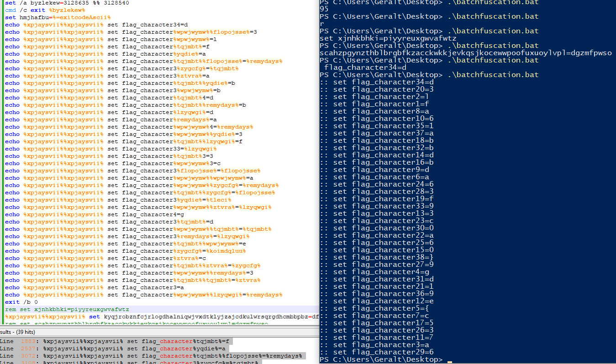Viewport: 616px width, 364px height.
Task: Click editor line starting 'set kyqjrobznfcjrlogdhalniqw'
Action: coord(162,317)
